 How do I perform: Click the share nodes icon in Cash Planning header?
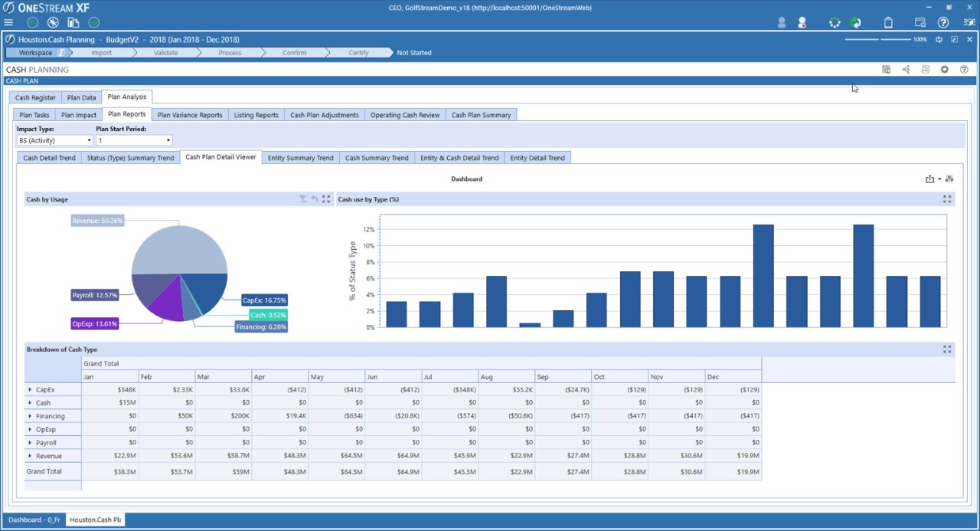click(x=906, y=70)
